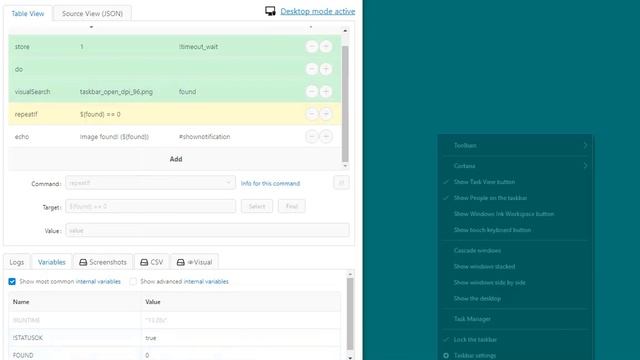Select the store command row
Viewport: 640px width, 360px height.
pyautogui.click(x=175, y=47)
